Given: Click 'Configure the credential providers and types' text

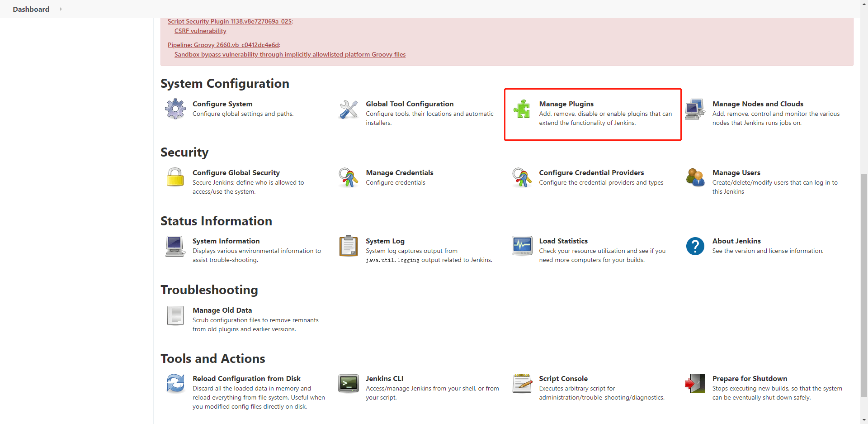Looking at the screenshot, I should point(601,183).
